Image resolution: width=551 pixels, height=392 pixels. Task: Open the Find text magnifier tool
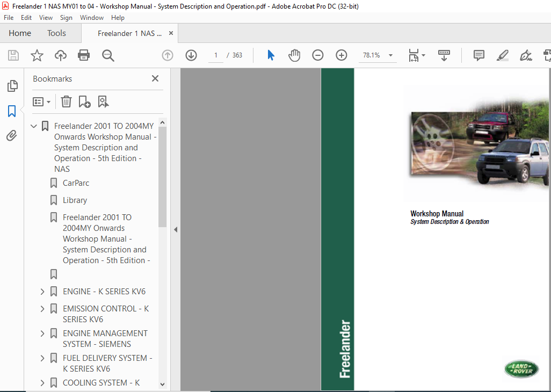pyautogui.click(x=108, y=55)
